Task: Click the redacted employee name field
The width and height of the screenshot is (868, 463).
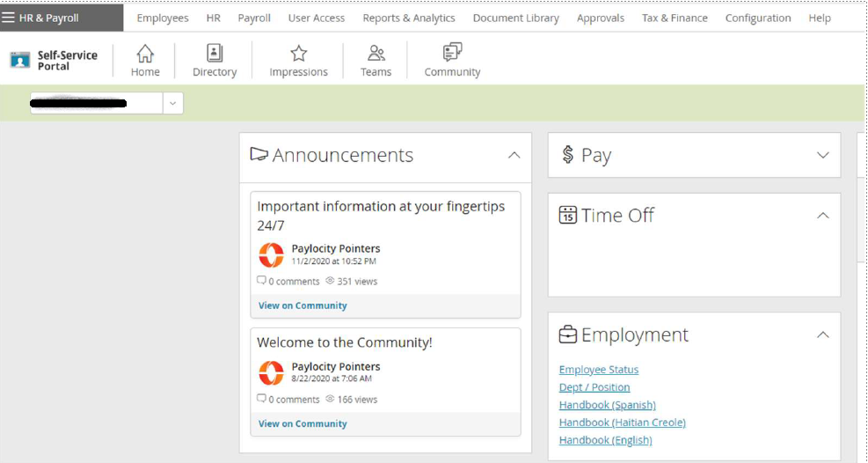Action: (x=97, y=104)
